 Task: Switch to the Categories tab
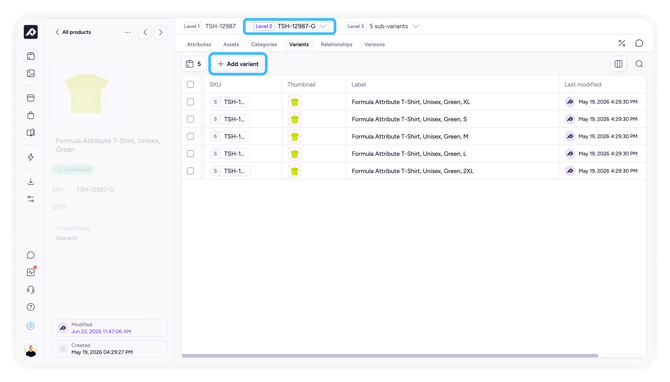coord(264,44)
